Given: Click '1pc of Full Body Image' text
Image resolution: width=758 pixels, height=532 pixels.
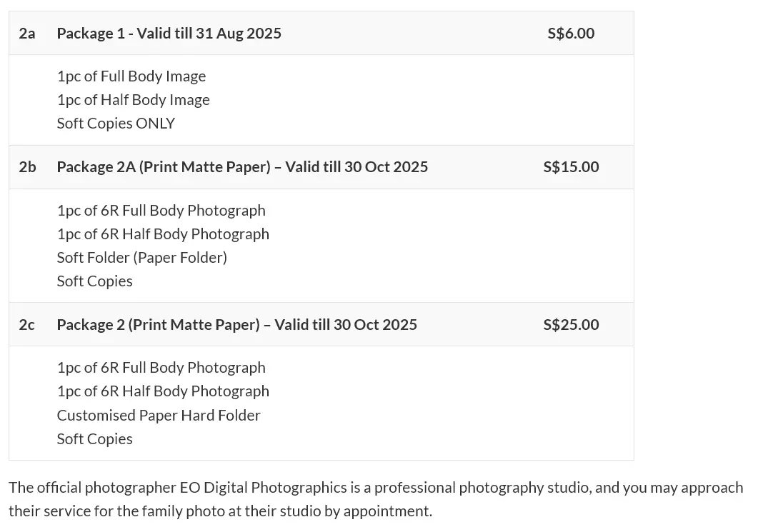Looking at the screenshot, I should 131,76.
